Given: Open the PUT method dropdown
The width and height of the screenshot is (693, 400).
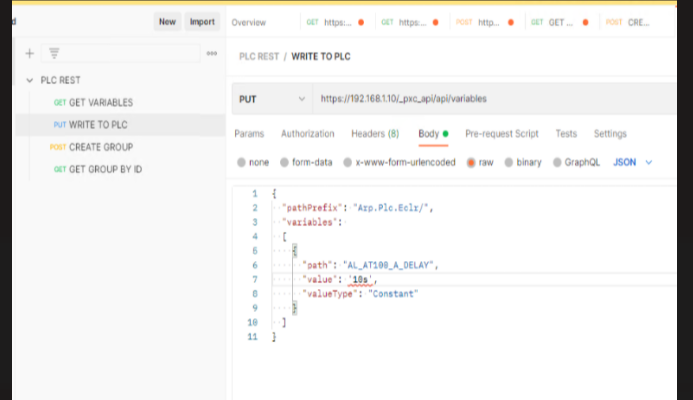Looking at the screenshot, I should (272, 99).
